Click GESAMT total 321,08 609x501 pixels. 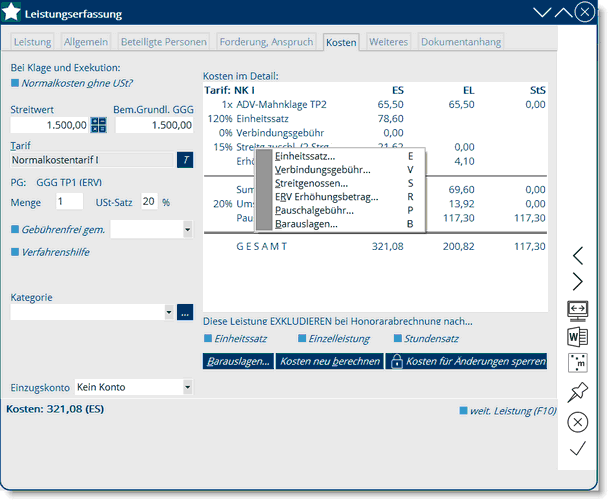tap(388, 246)
